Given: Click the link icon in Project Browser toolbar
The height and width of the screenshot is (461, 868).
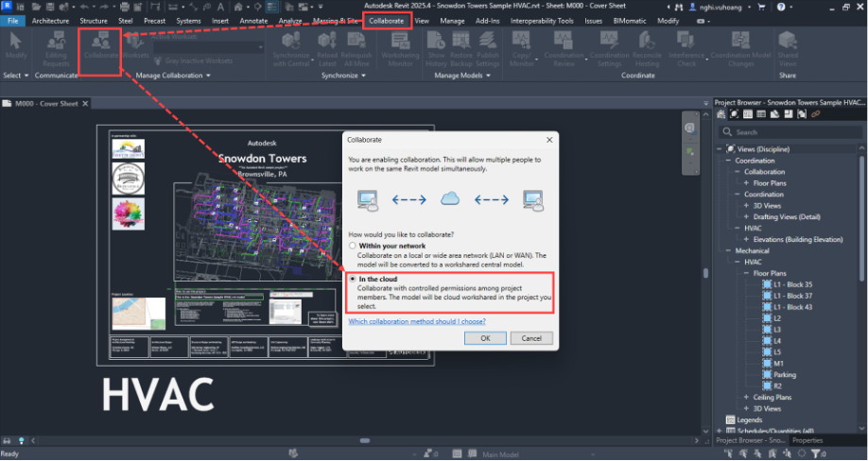Looking at the screenshot, I should pyautogui.click(x=815, y=114).
